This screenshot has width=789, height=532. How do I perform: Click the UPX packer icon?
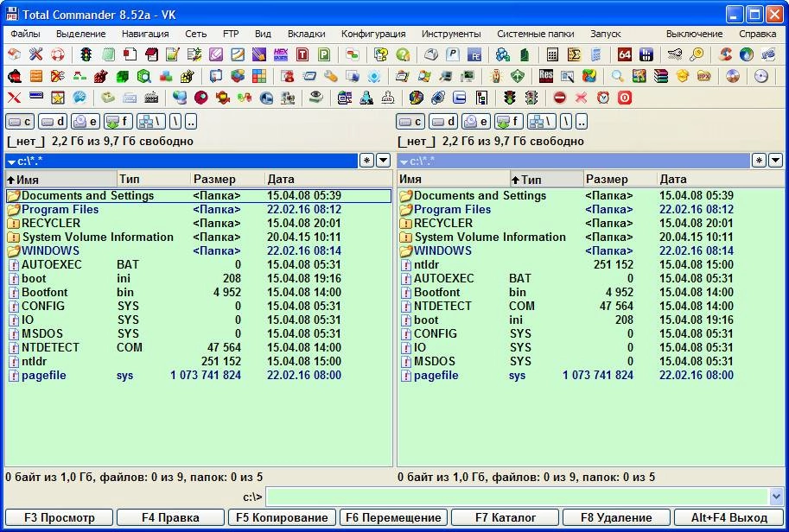pyautogui.click(x=704, y=76)
